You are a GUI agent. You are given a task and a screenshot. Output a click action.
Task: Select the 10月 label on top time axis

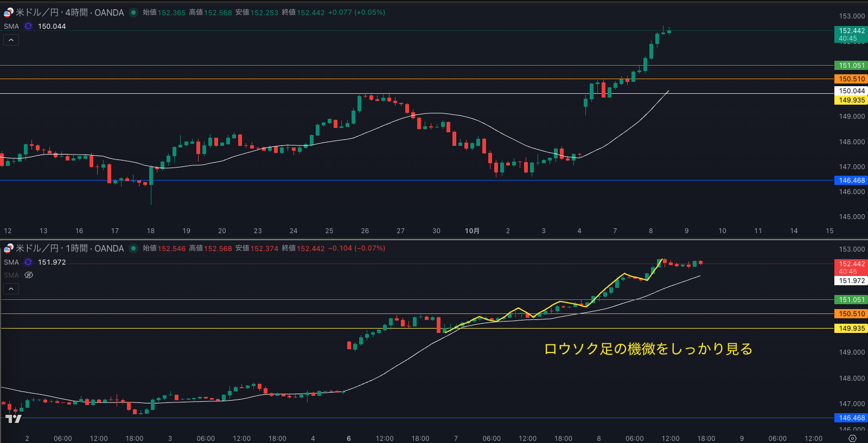tap(472, 230)
